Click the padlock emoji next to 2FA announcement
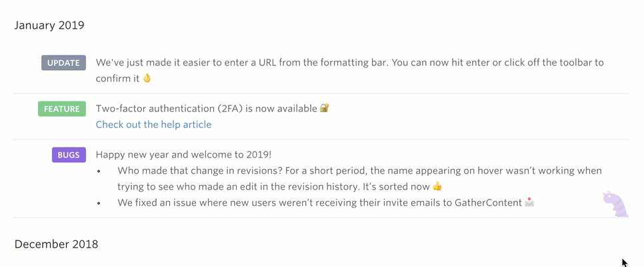 (x=325, y=108)
